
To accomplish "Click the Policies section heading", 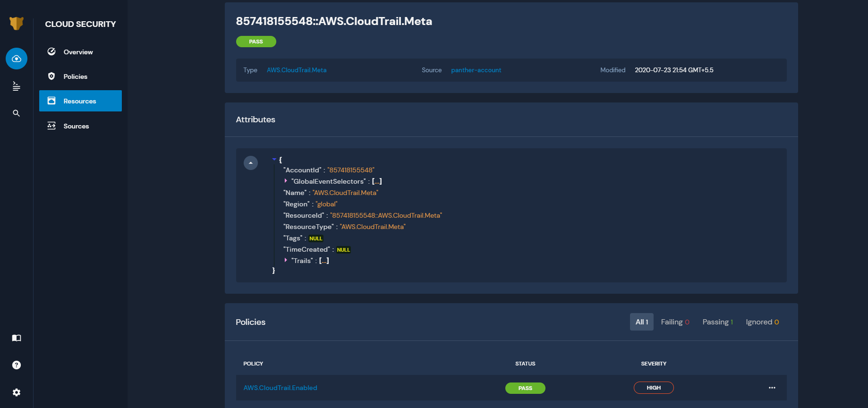I will (251, 322).
